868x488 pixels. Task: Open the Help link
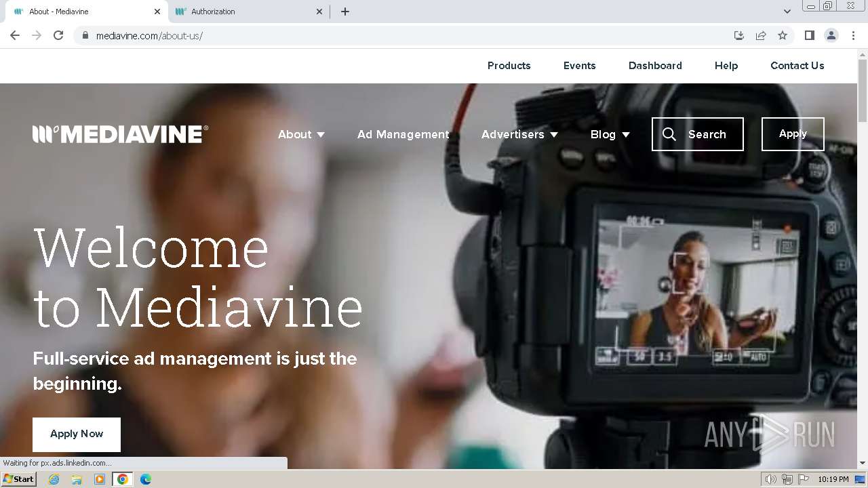click(x=726, y=66)
